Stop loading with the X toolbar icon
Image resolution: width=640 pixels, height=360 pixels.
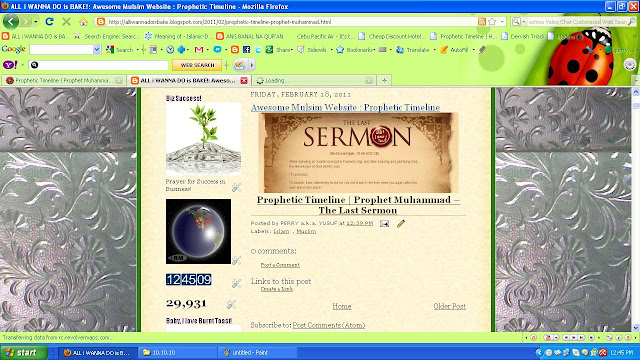67,22
